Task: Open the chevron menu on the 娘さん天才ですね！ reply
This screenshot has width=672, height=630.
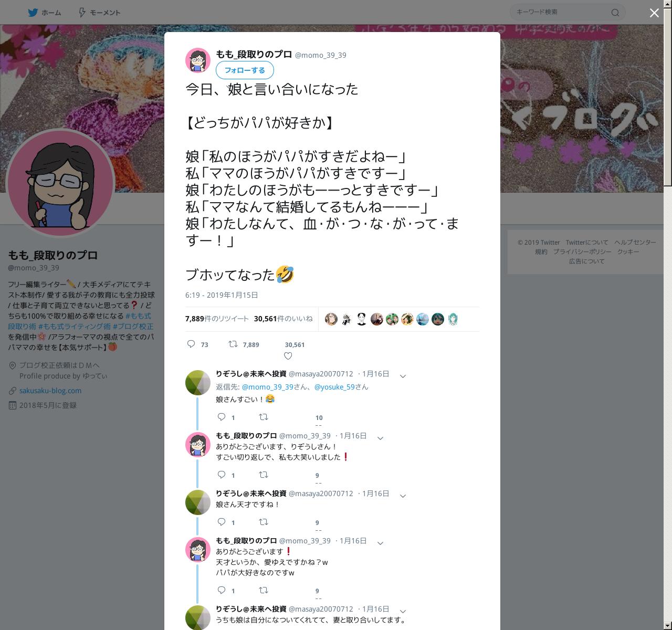Action: pyautogui.click(x=403, y=496)
